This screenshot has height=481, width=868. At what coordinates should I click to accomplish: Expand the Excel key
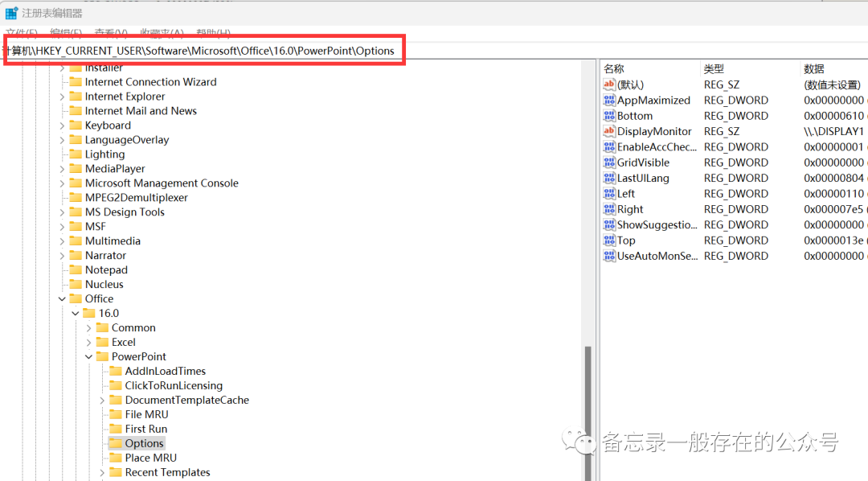(88, 342)
